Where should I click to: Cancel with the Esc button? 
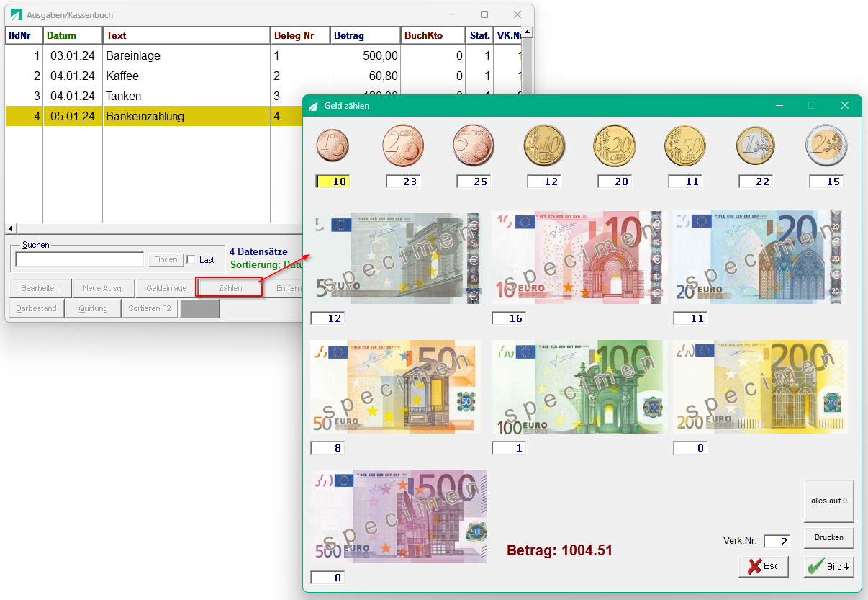pos(764,566)
